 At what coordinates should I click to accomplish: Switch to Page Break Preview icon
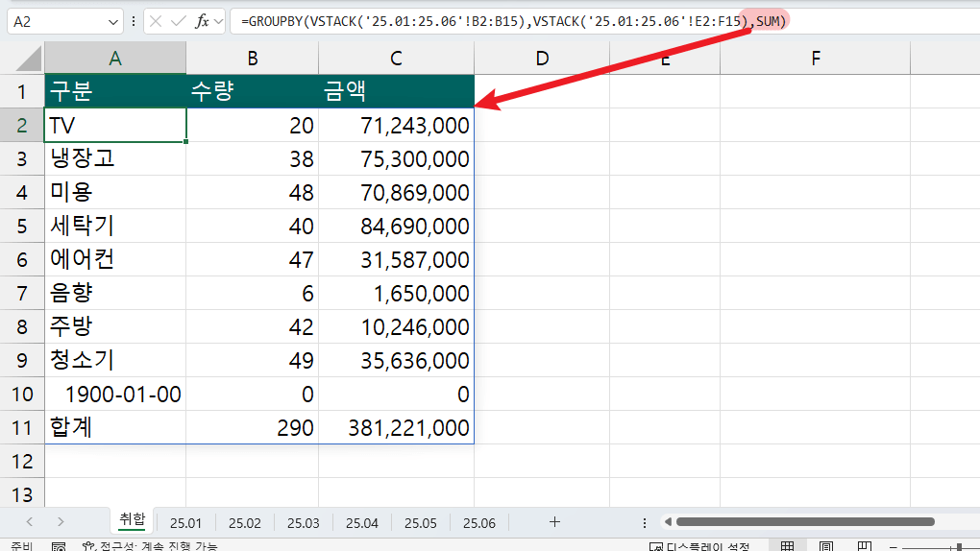click(x=865, y=546)
